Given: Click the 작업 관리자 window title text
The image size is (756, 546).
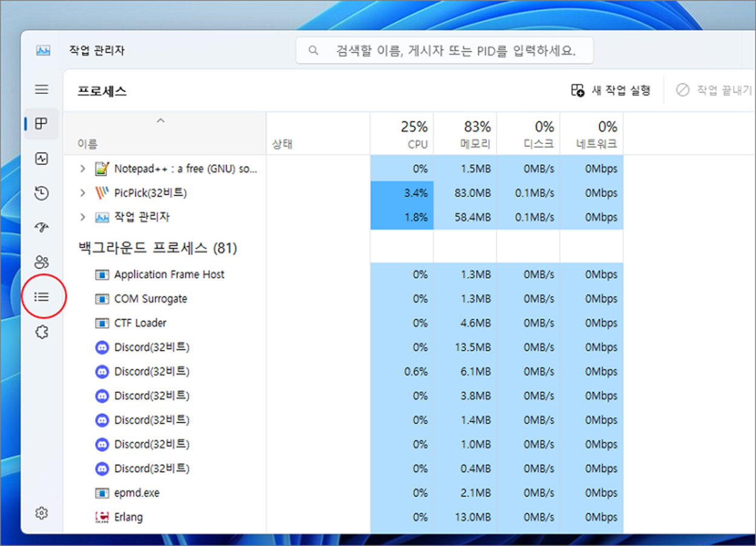Looking at the screenshot, I should [97, 51].
